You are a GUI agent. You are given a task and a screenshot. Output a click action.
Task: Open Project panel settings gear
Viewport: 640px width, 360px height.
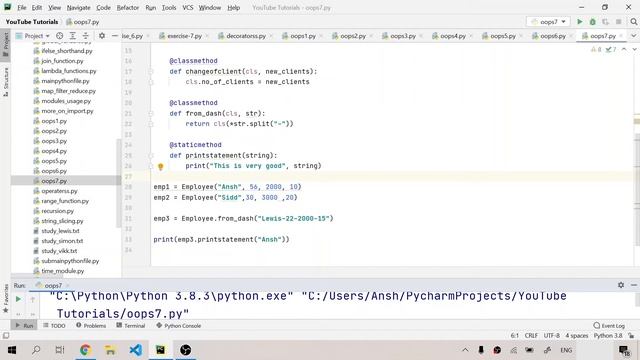coord(102,36)
